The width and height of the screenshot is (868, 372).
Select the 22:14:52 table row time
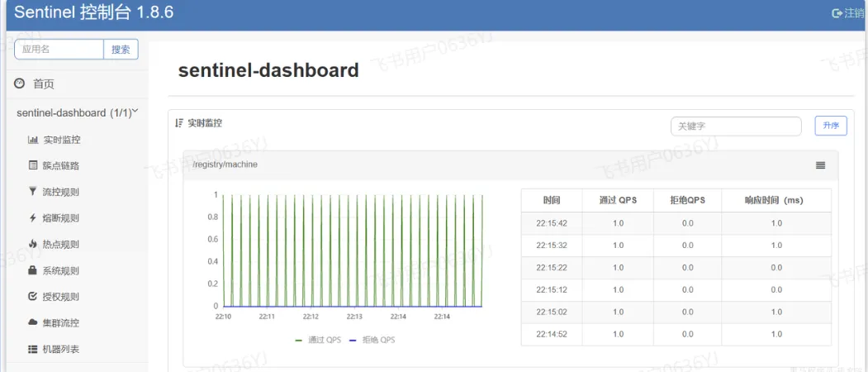(x=552, y=334)
